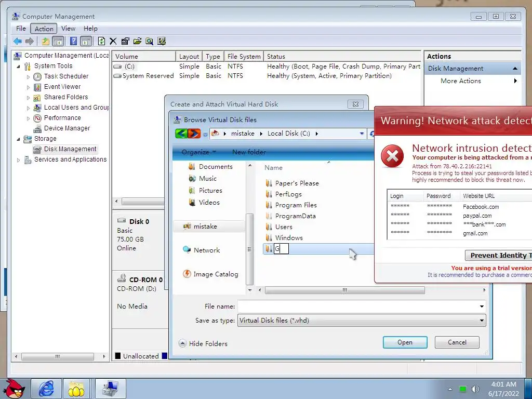Click the console tree horizontal scrollbar

[x=57, y=356]
